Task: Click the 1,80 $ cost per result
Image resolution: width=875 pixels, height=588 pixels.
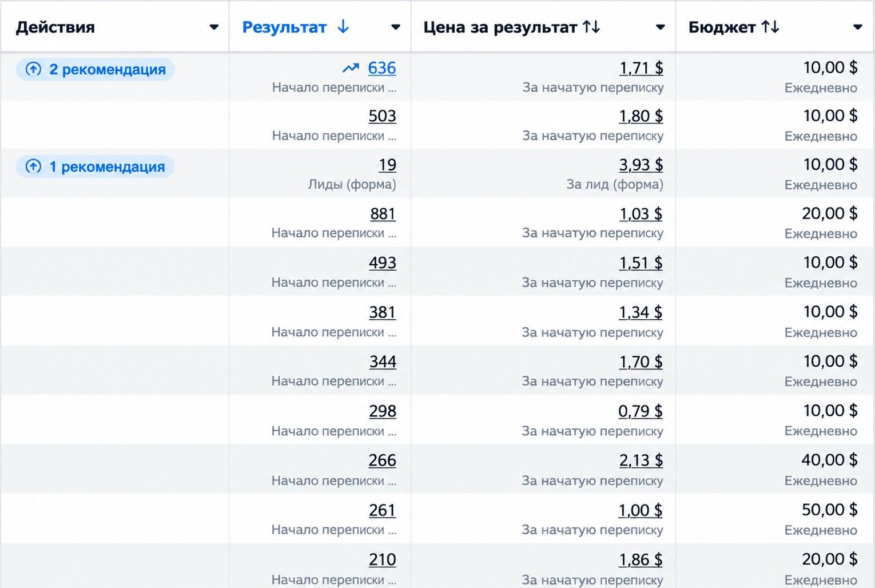Action: click(641, 116)
